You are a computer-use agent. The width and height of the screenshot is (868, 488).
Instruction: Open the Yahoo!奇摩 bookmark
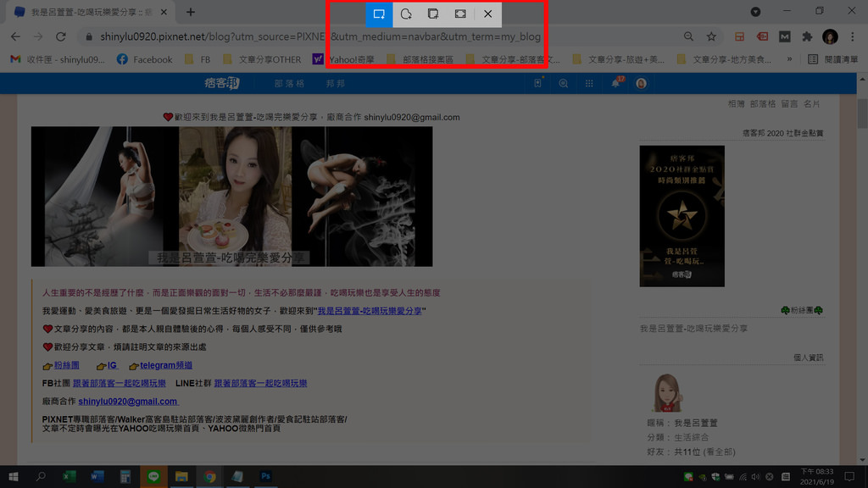(343, 59)
